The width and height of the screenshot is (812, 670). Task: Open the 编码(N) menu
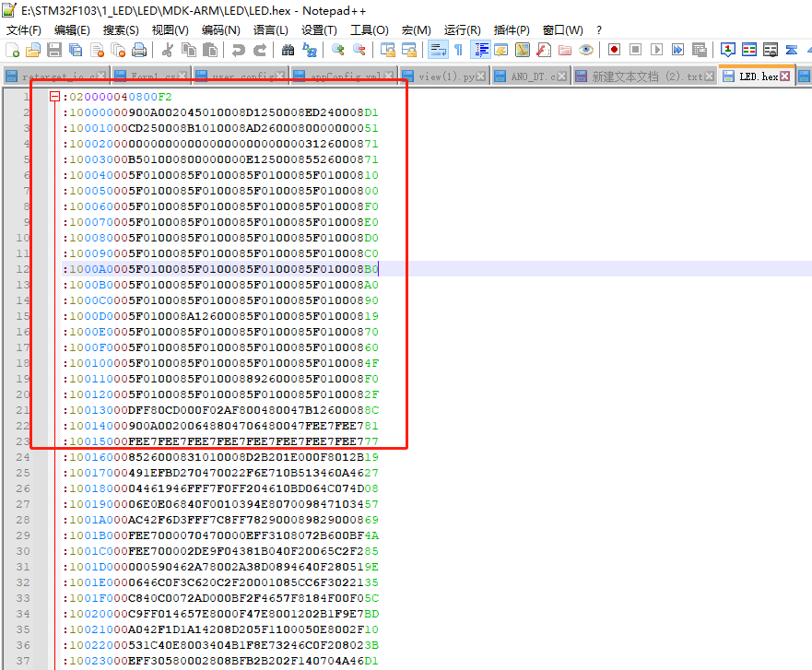[x=220, y=30]
